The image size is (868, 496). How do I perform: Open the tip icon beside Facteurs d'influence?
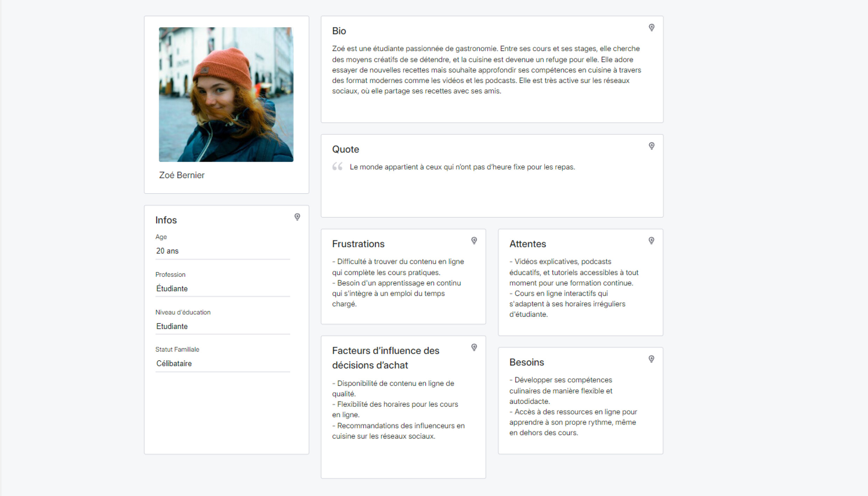coord(474,347)
